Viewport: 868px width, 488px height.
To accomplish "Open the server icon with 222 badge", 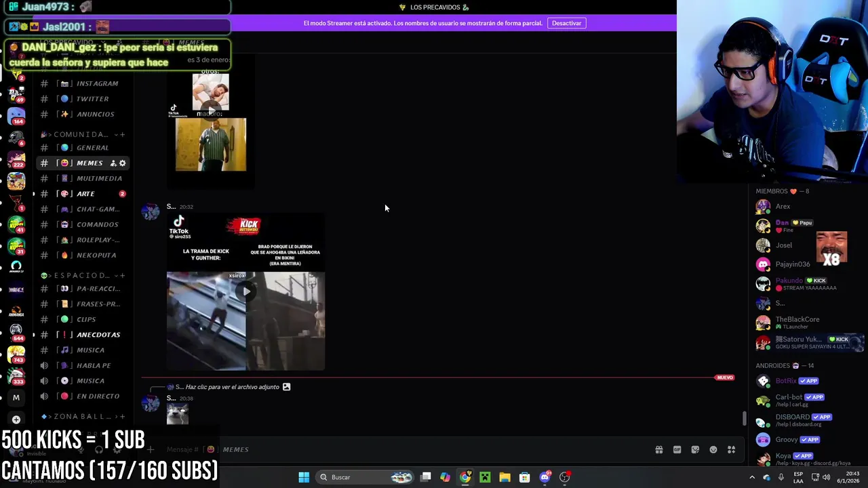I will [16, 160].
